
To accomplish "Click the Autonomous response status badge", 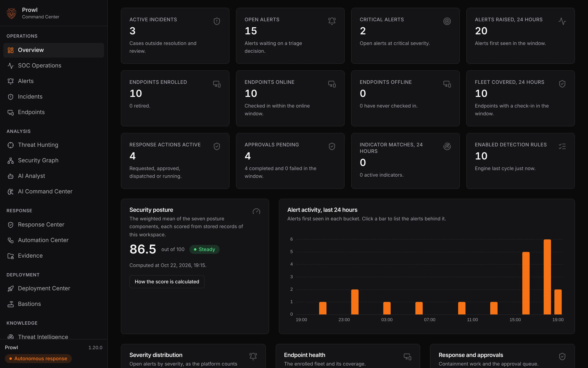I will (x=38, y=359).
